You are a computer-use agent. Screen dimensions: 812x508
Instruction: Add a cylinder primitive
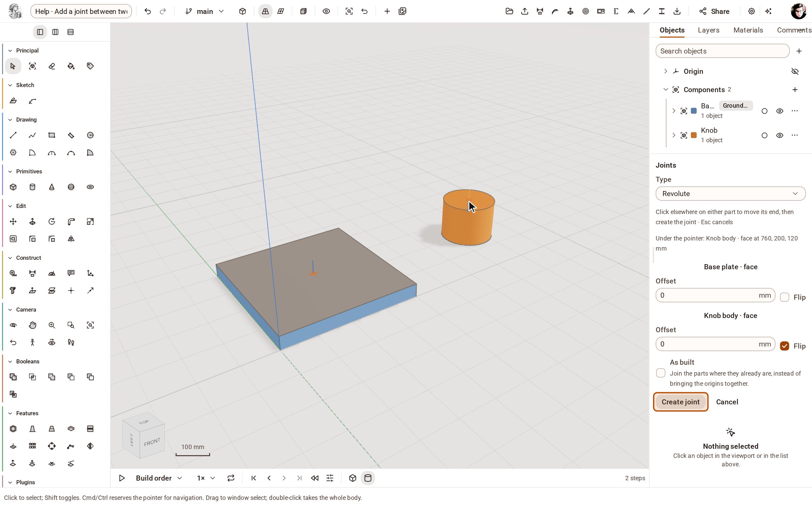(x=32, y=187)
